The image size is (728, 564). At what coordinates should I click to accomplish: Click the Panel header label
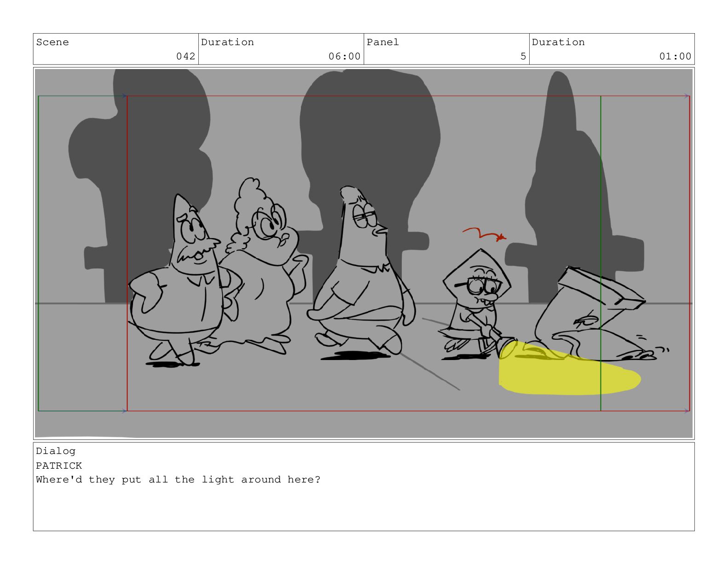click(383, 42)
